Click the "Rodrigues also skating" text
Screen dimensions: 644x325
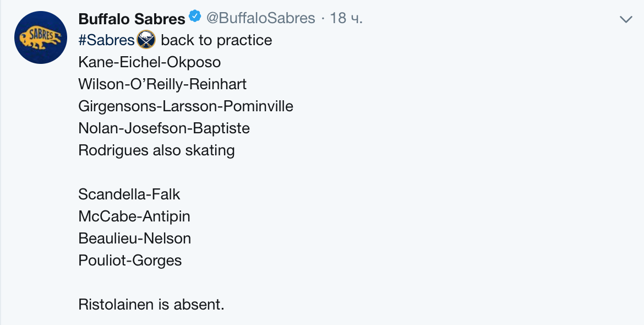click(156, 150)
